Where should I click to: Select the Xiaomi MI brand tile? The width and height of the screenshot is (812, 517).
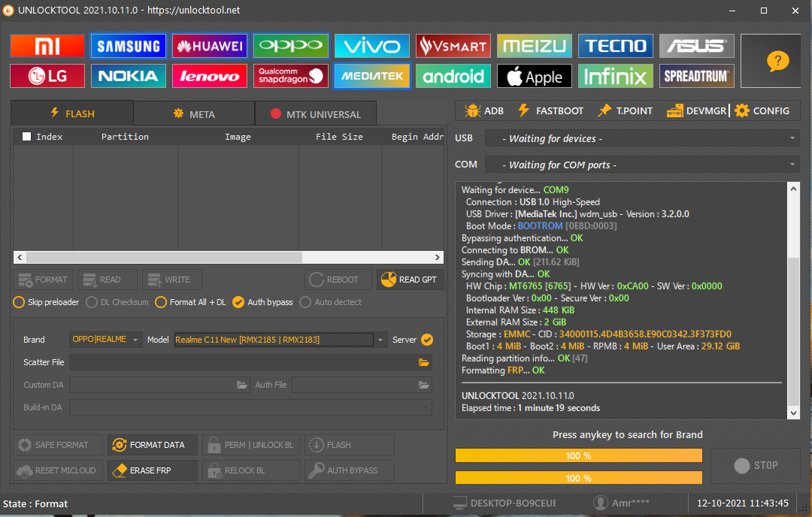pos(47,46)
